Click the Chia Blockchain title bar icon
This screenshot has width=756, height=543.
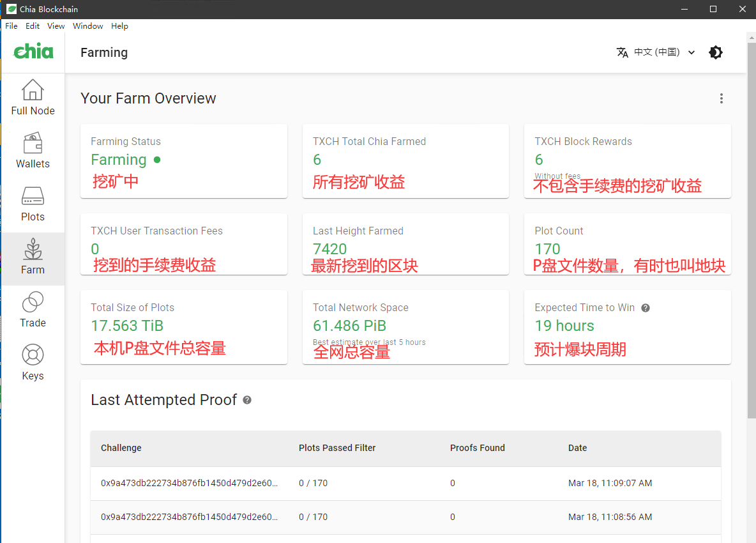[11, 9]
